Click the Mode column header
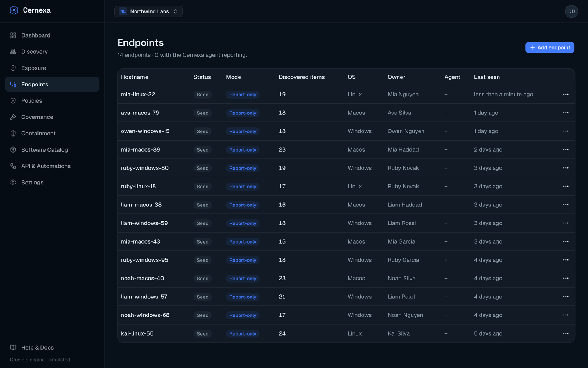The image size is (588, 368). pos(233,77)
